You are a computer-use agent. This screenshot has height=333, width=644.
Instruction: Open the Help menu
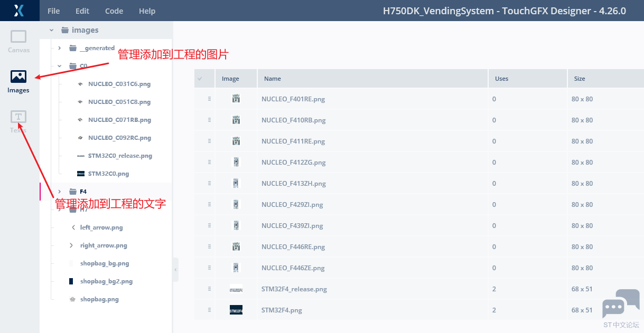[147, 11]
